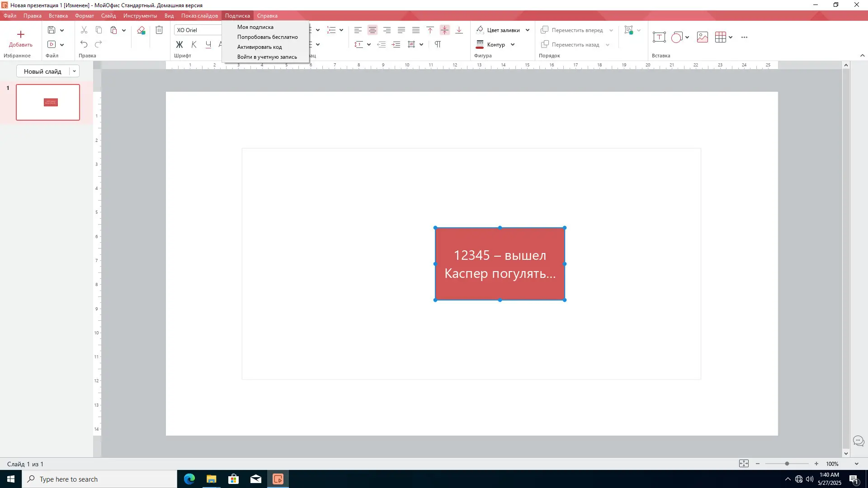This screenshot has height=488, width=868.
Task: Click the increase indent icon
Action: coord(396,44)
